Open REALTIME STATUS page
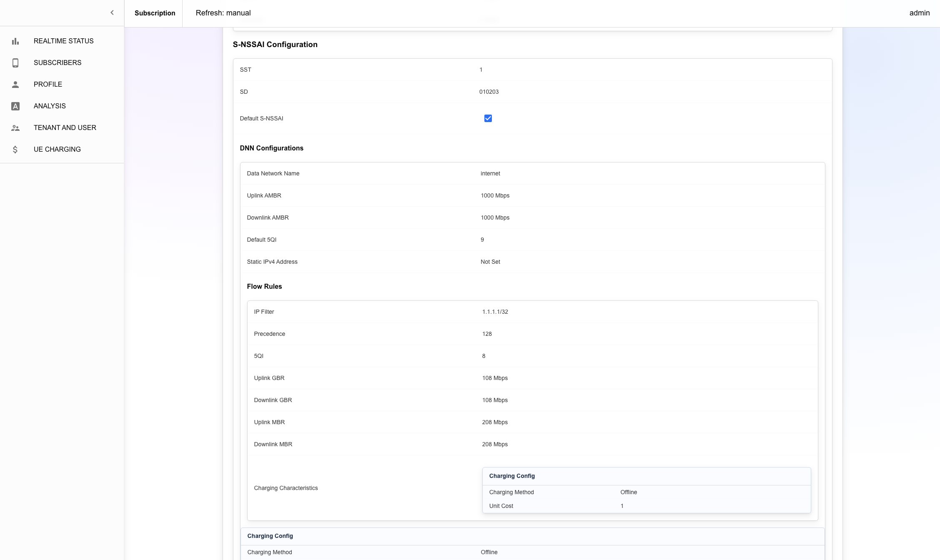 (63, 41)
